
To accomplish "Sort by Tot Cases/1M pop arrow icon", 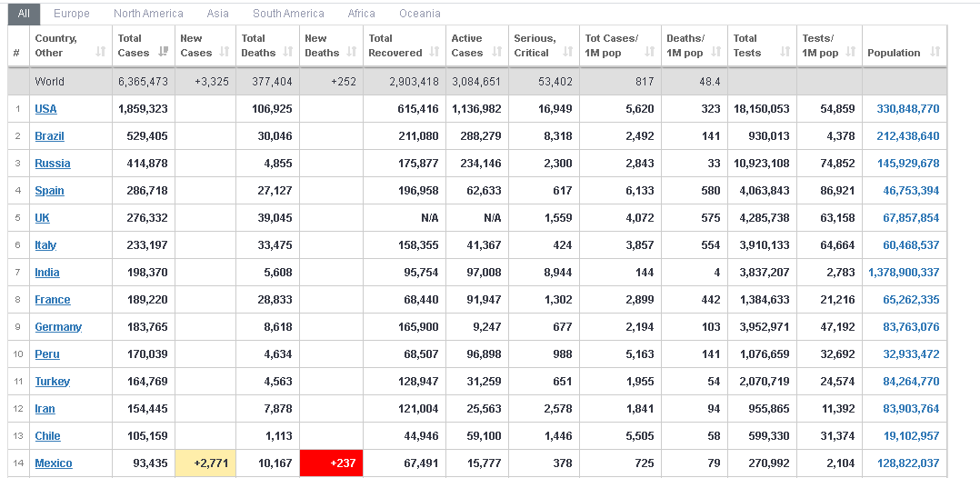I will (x=650, y=52).
